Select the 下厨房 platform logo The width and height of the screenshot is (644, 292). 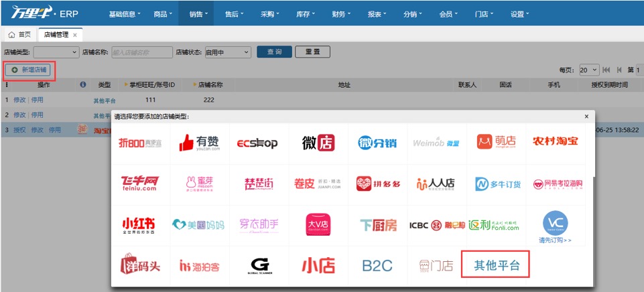pyautogui.click(x=378, y=224)
